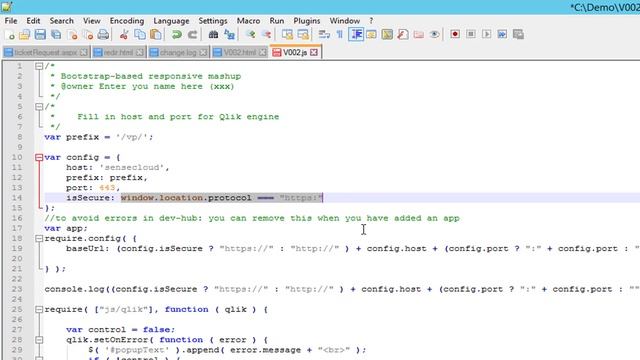The image size is (640, 360).
Task: Click the Zoom In toolbar icon
Action: tap(250, 35)
